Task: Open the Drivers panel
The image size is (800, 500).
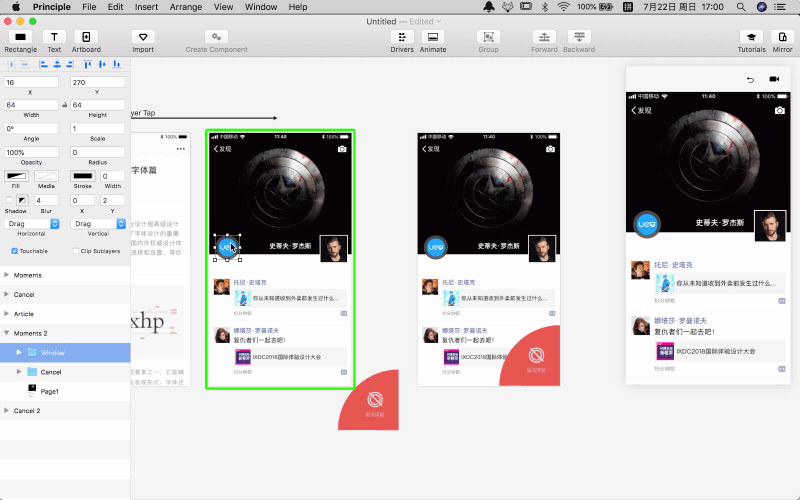Action: coord(402,37)
